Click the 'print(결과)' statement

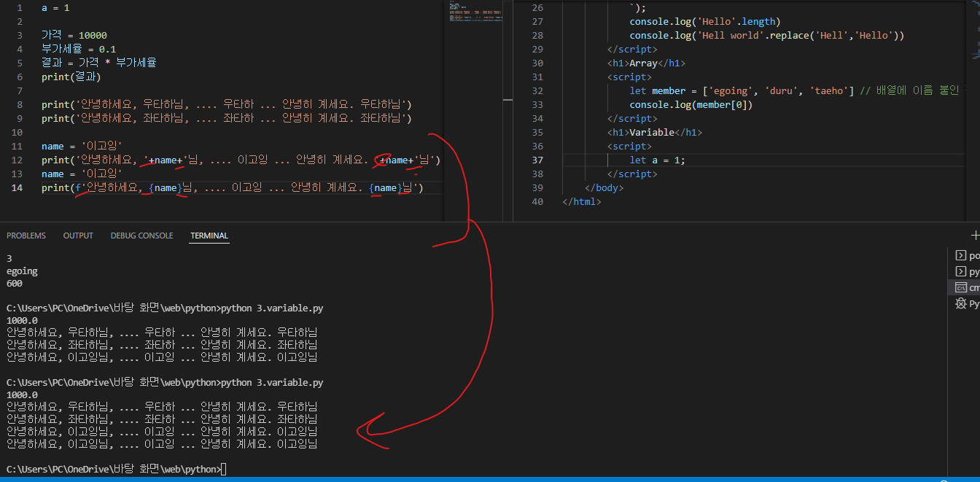click(x=71, y=77)
